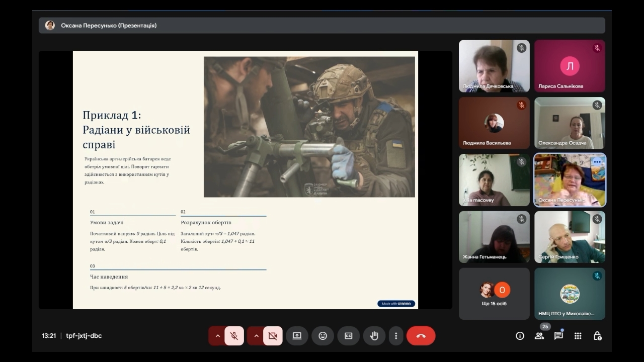
Task: Select Сергій Грищенко's video tile
Action: coord(570,236)
